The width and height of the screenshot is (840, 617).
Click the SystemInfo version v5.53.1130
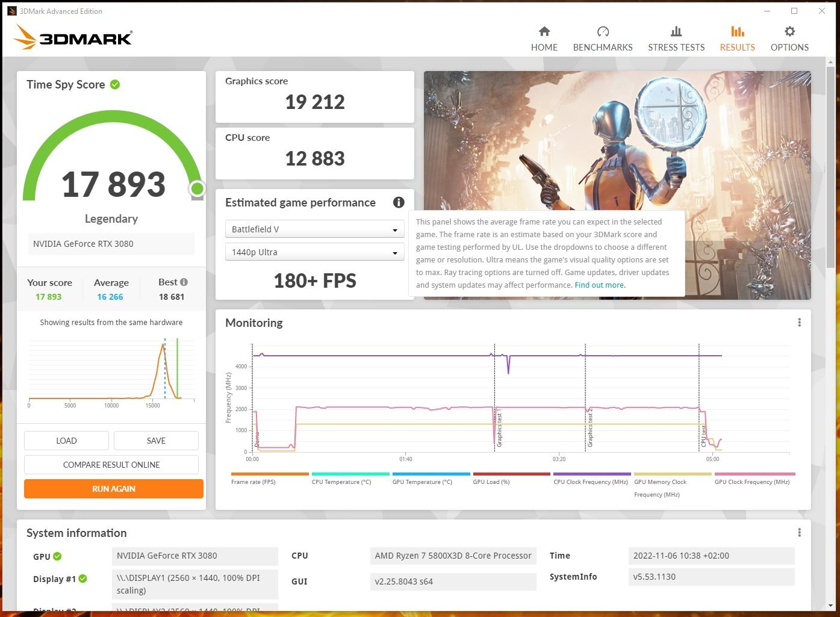pyautogui.click(x=711, y=577)
